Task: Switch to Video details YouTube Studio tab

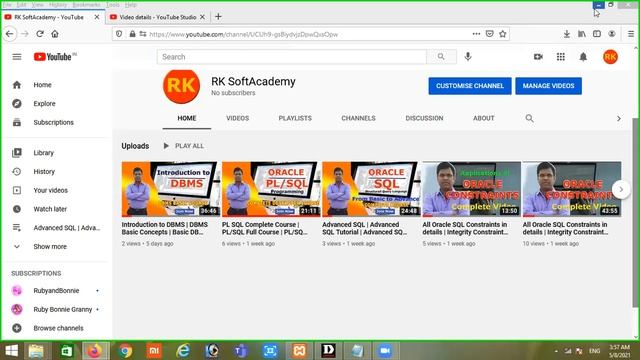Action: point(158,17)
